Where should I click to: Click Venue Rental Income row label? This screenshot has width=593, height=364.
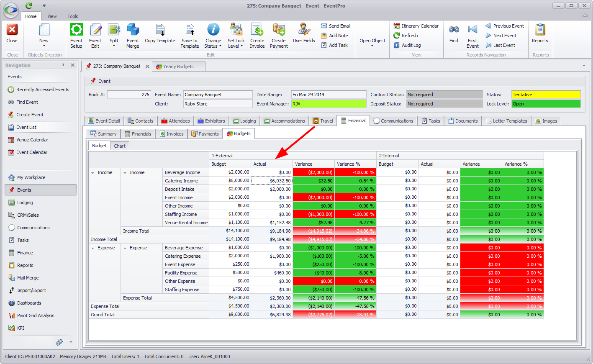tap(186, 223)
